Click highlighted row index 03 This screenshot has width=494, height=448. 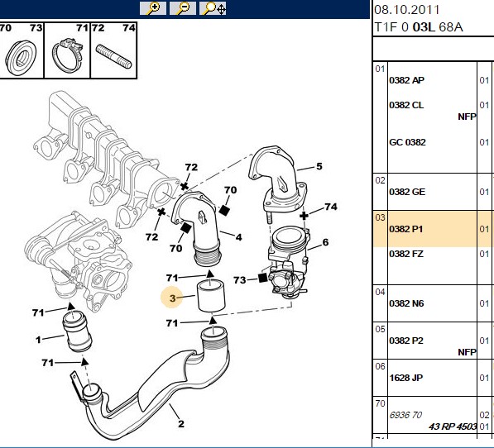[x=380, y=217]
